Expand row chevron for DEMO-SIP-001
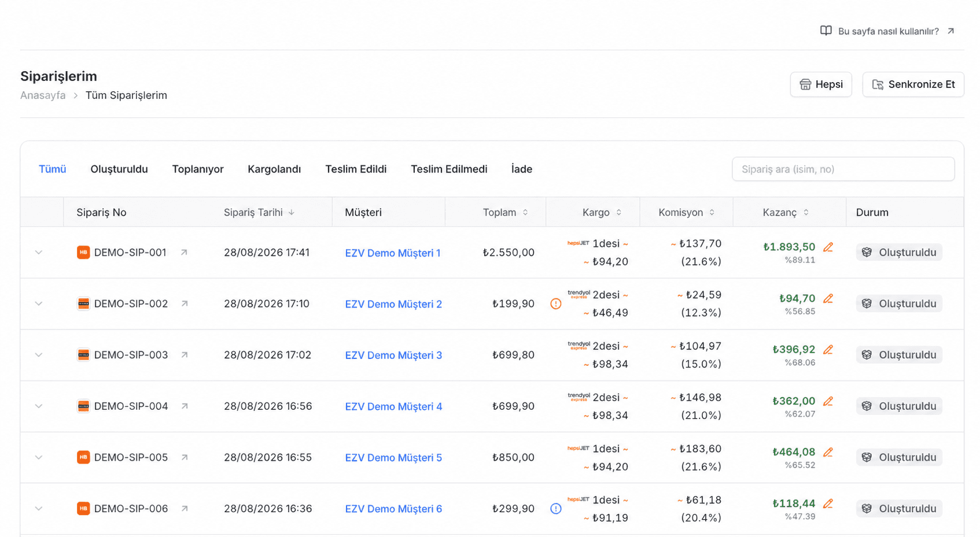Screen dimensions: 980x537 coord(39,253)
